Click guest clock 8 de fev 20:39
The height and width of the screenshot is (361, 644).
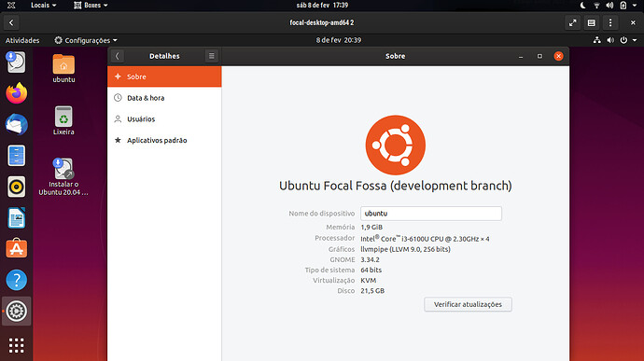pyautogui.click(x=339, y=40)
